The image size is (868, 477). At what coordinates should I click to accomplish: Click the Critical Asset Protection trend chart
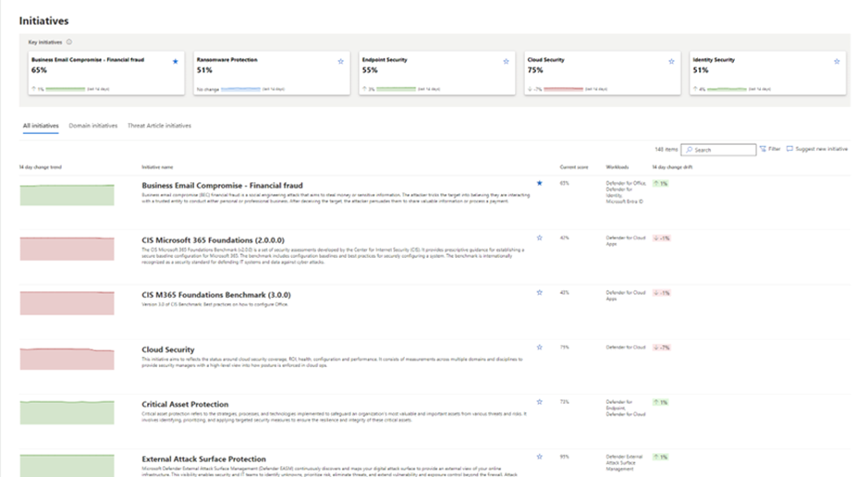(67, 413)
